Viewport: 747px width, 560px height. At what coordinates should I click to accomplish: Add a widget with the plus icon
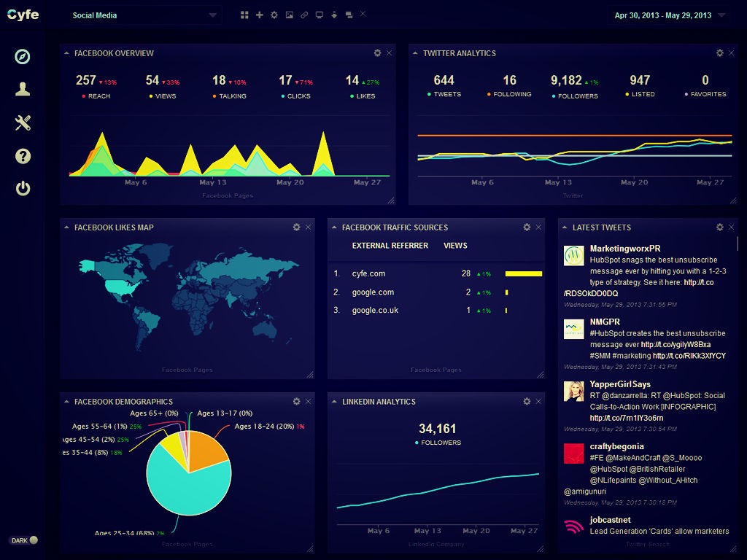(260, 15)
